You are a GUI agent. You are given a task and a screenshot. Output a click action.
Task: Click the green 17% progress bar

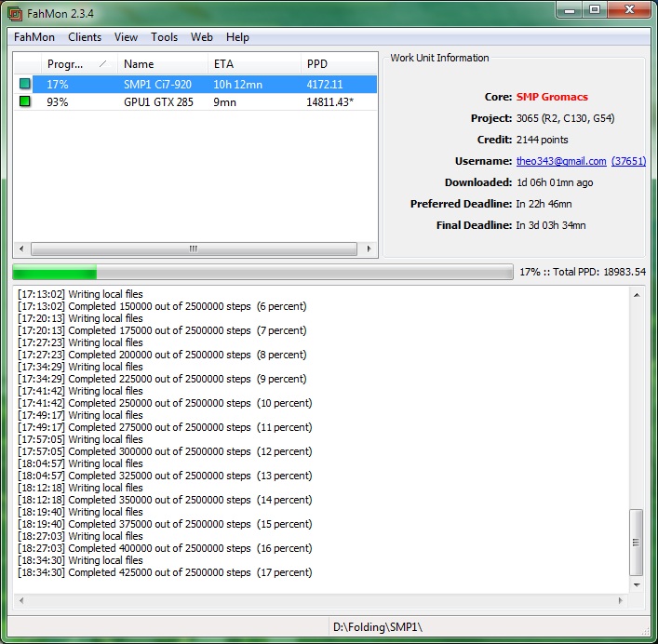262,272
